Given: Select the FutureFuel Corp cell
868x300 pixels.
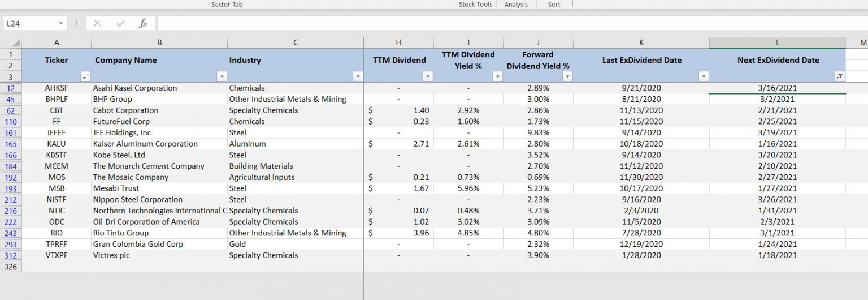Looking at the screenshot, I should 159,121.
